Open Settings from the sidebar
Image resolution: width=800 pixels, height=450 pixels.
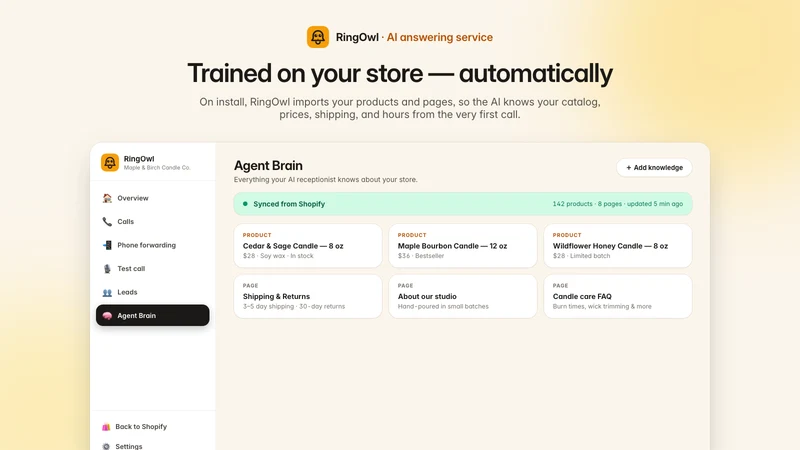coord(129,446)
